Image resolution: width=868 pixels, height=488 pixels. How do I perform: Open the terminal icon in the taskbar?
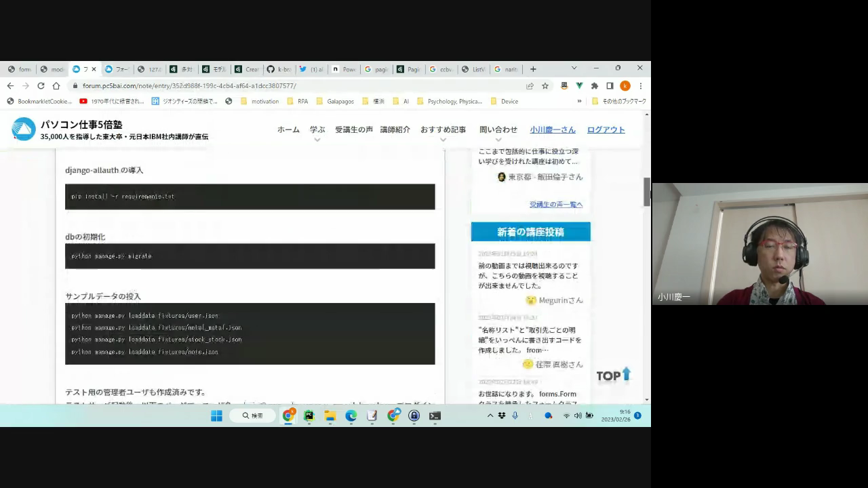[x=435, y=415]
